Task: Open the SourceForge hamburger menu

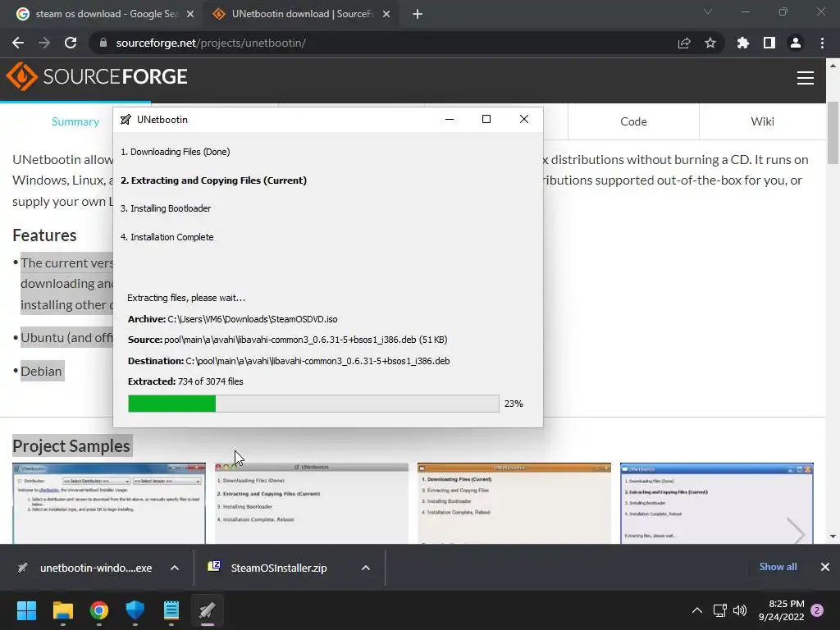Action: [806, 78]
